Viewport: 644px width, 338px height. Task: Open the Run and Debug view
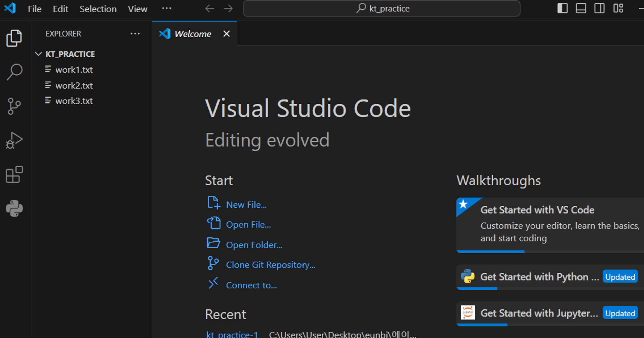(x=14, y=140)
